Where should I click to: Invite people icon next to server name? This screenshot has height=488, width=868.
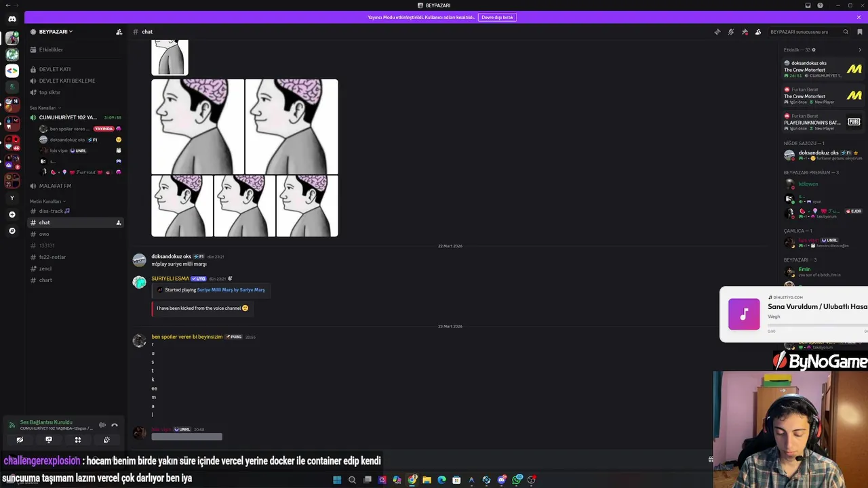pos(119,32)
